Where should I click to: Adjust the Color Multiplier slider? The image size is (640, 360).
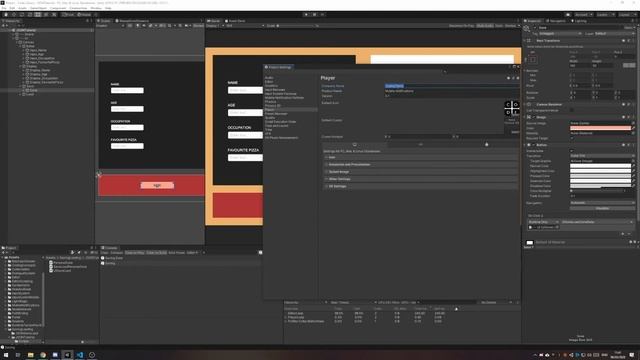(598, 191)
